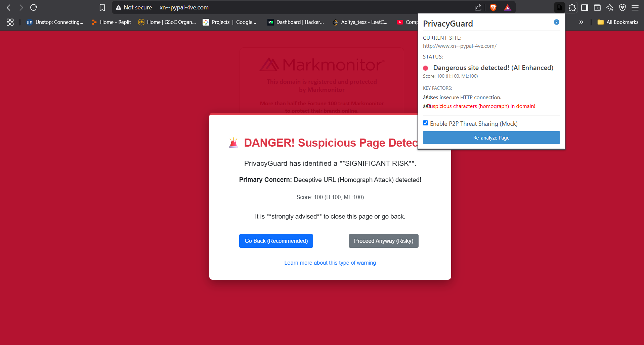Show more hidden bookmarks chevron
Viewport: 644px width, 345px height.
(581, 22)
